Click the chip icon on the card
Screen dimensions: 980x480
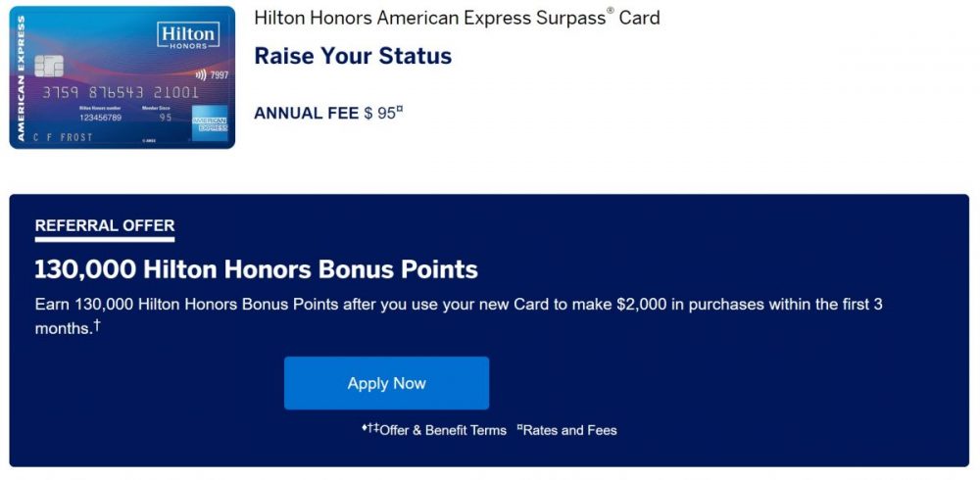[49, 66]
